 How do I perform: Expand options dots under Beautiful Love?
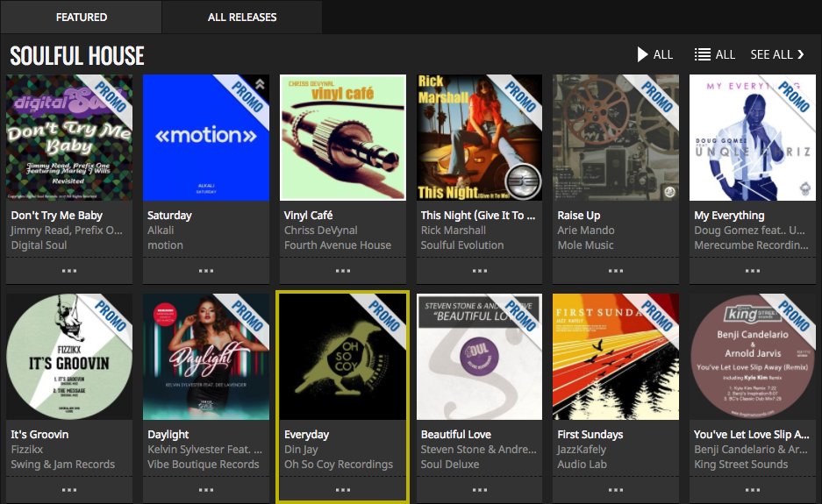[x=479, y=490]
